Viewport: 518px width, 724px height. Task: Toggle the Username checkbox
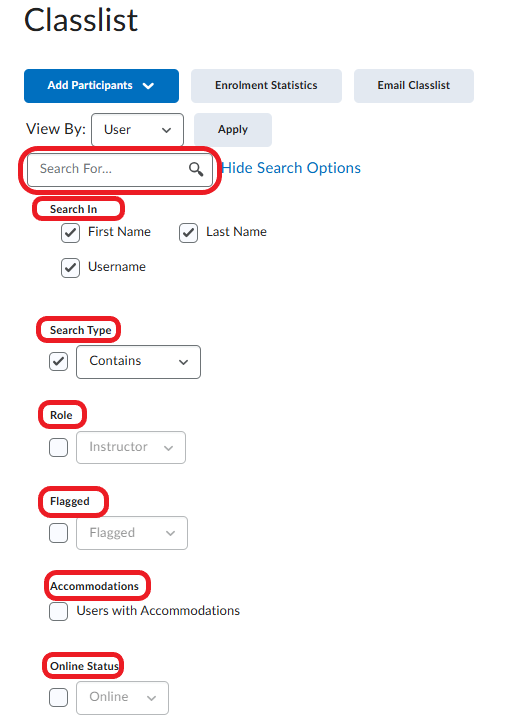tap(70, 268)
